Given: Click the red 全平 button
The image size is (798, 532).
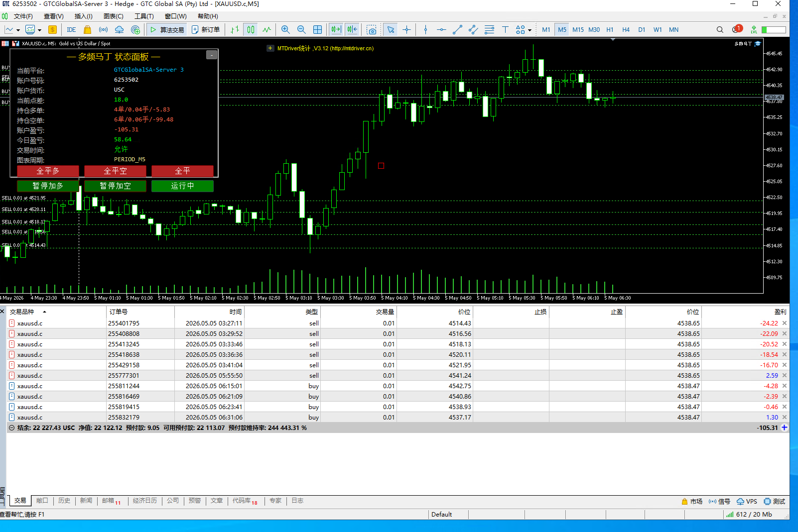Looking at the screenshot, I should point(182,171).
